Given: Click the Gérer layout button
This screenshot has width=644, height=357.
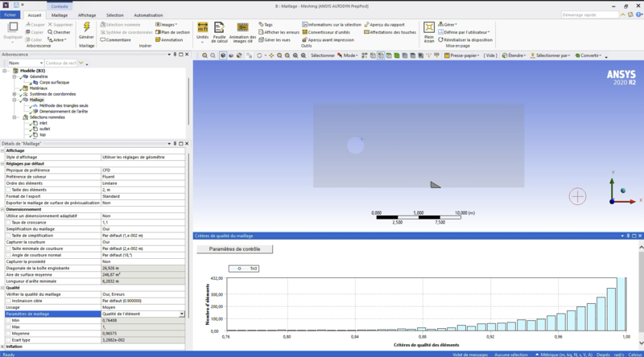Looking at the screenshot, I should [448, 25].
